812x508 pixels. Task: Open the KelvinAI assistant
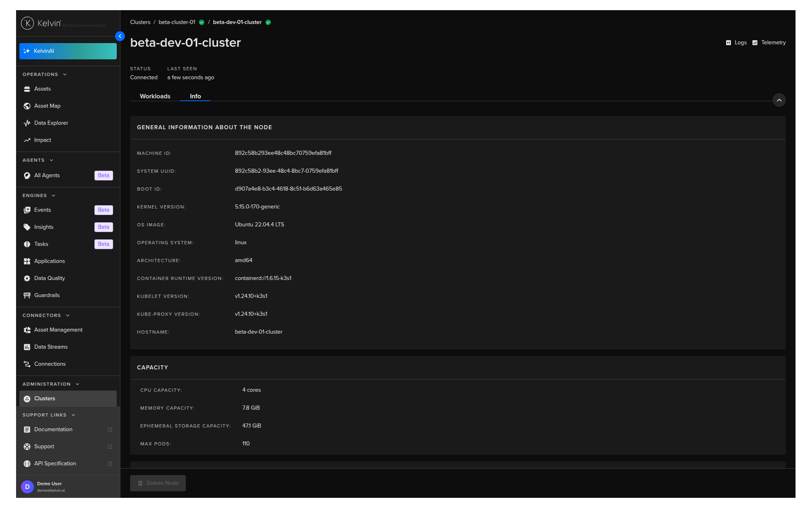68,51
